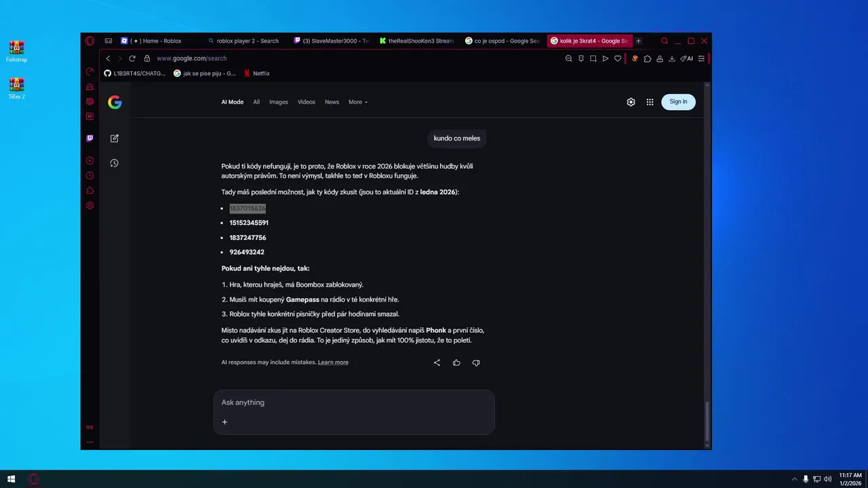Open Easy Setup menu lines icon

tap(701, 58)
